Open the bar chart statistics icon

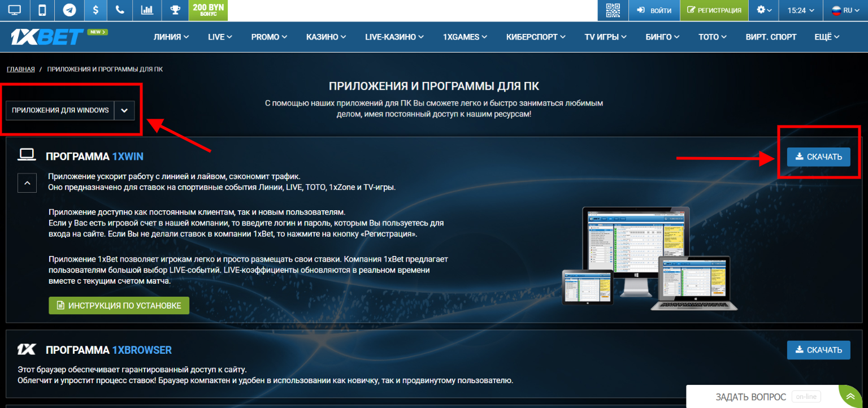point(147,10)
